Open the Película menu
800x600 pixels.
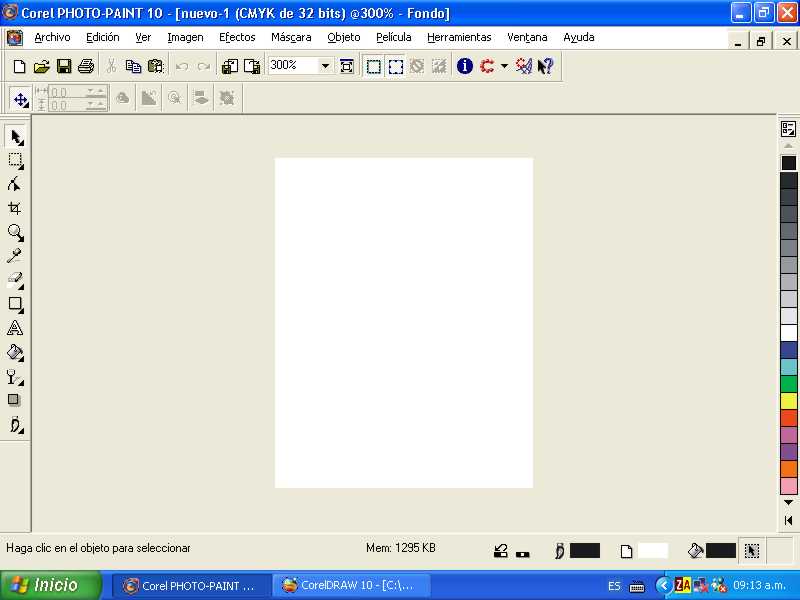(x=393, y=37)
